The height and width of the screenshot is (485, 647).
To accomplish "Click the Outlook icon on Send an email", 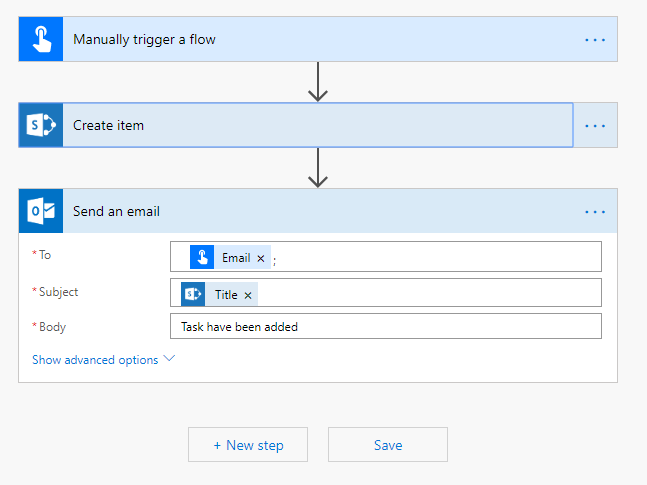I will tap(41, 211).
